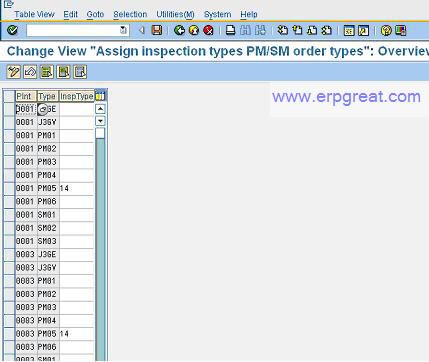The height and width of the screenshot is (362, 429).
Task: Click the Find Next binoculars icon
Action: [260, 31]
